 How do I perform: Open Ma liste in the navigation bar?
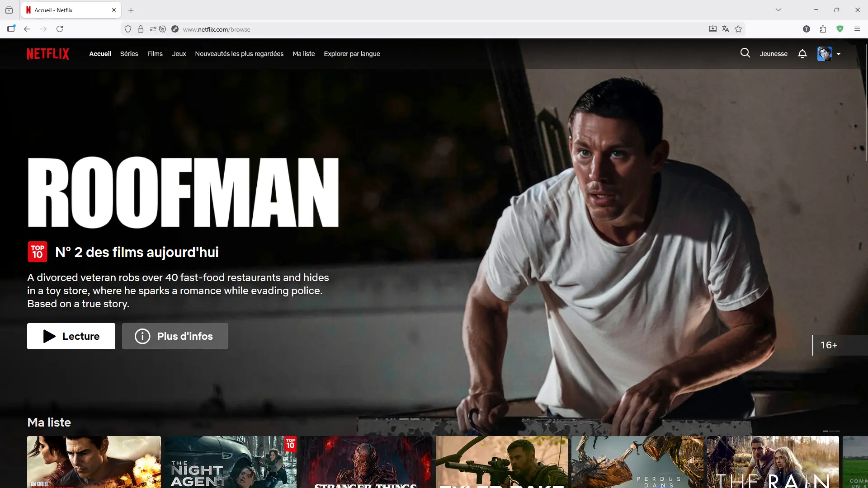coord(304,54)
